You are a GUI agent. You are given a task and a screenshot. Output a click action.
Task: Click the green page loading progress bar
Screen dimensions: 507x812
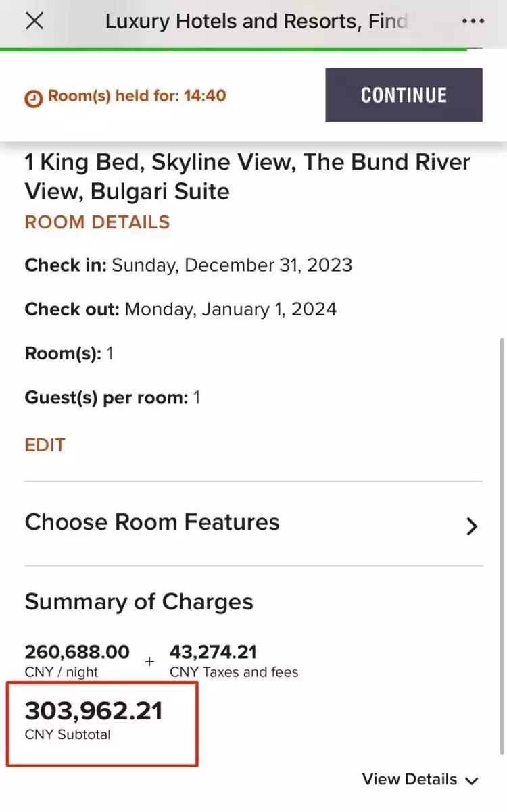(233, 49)
